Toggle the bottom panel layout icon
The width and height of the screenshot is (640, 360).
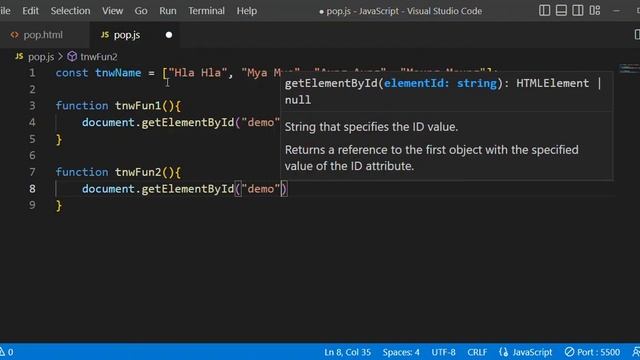(x=561, y=11)
